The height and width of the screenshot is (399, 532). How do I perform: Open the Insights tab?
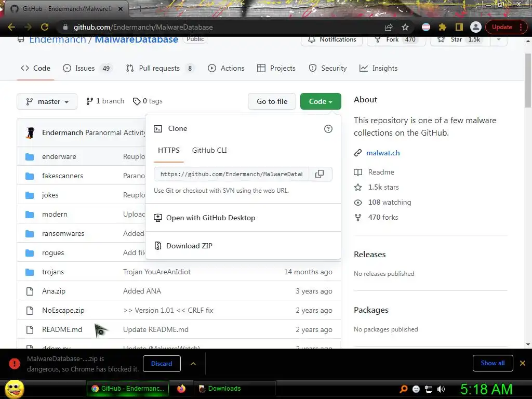[379, 68]
